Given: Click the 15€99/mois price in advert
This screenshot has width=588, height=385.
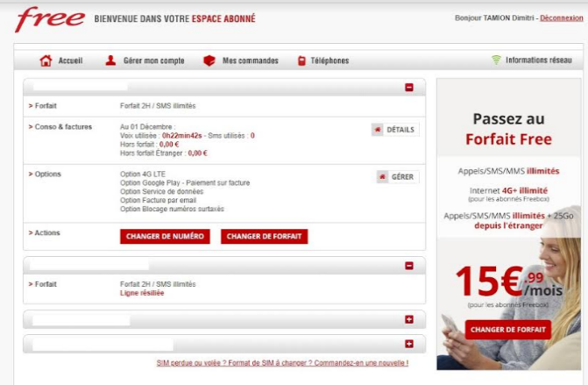Looking at the screenshot, I should pyautogui.click(x=509, y=282).
